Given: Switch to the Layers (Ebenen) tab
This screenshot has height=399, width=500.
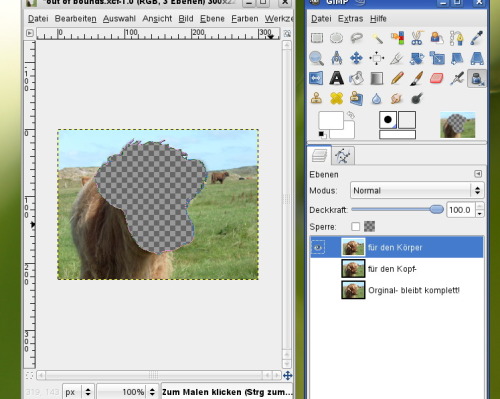Looking at the screenshot, I should click(319, 156).
